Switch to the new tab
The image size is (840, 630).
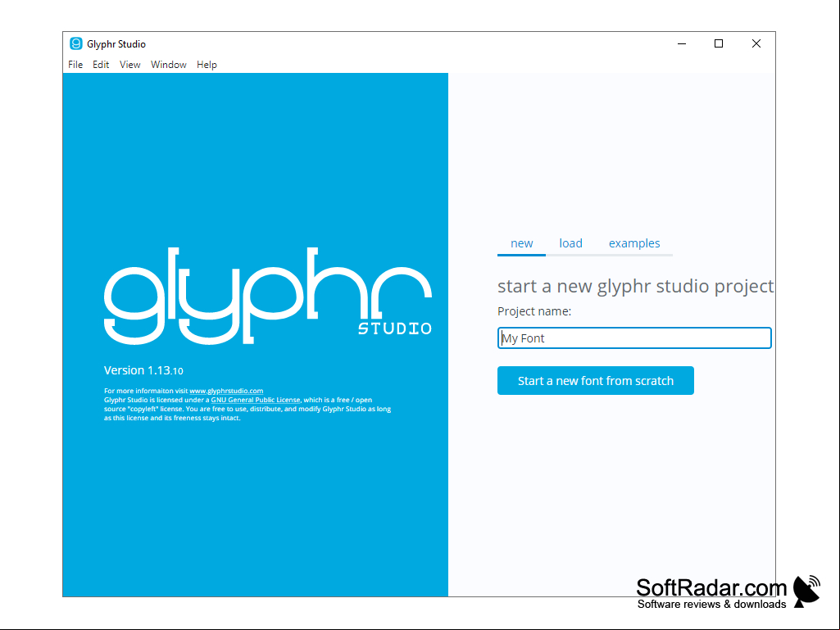click(x=521, y=243)
